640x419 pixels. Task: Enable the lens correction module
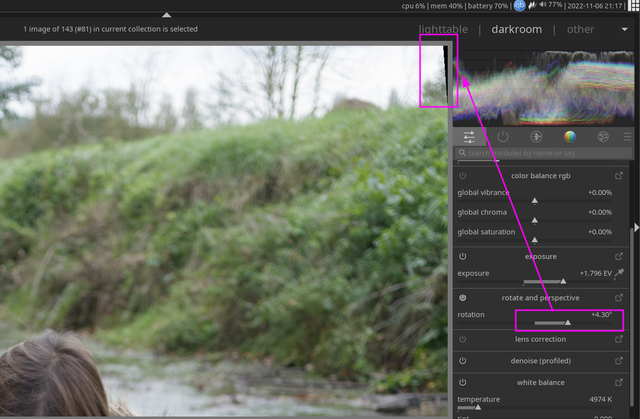pos(462,339)
